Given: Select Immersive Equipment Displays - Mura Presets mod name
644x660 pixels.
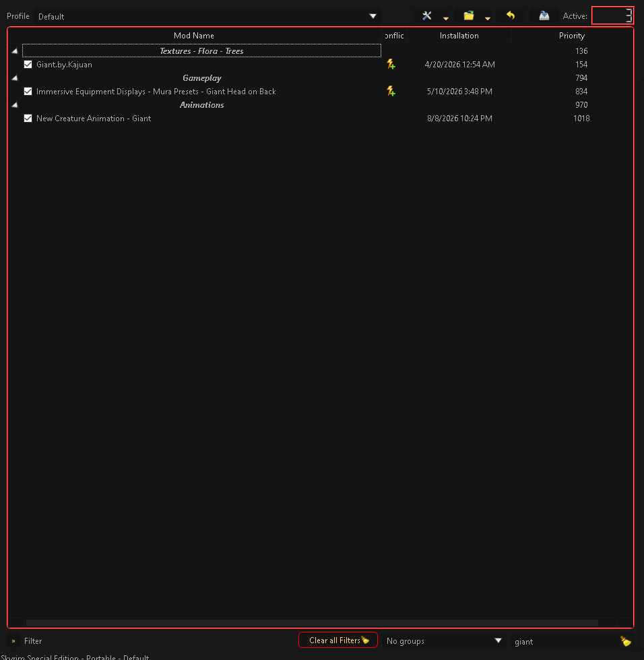Looking at the screenshot, I should coord(156,92).
